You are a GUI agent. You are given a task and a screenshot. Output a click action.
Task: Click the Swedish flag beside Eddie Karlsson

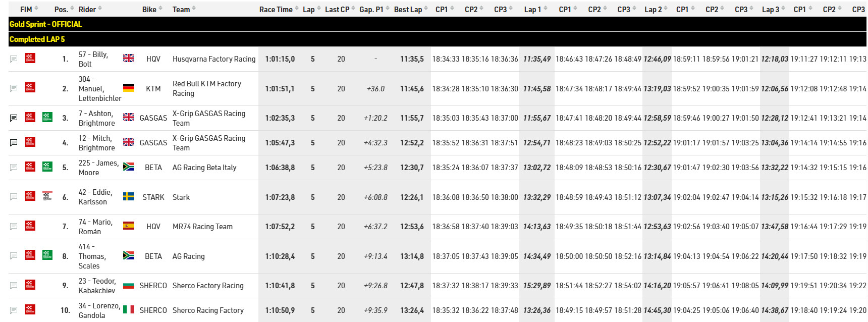pos(129,197)
